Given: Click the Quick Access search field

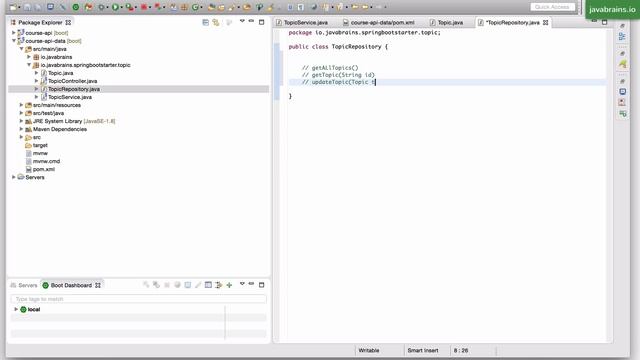Looking at the screenshot, I should tap(552, 7).
